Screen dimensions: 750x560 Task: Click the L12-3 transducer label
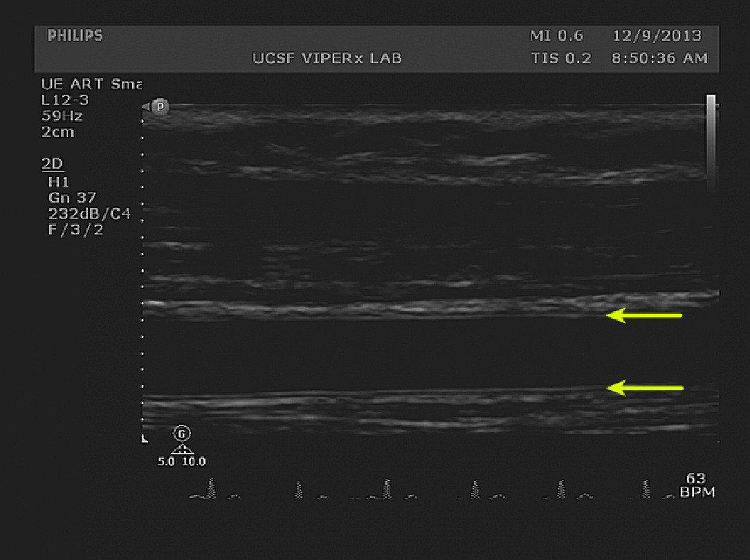pos(65,100)
